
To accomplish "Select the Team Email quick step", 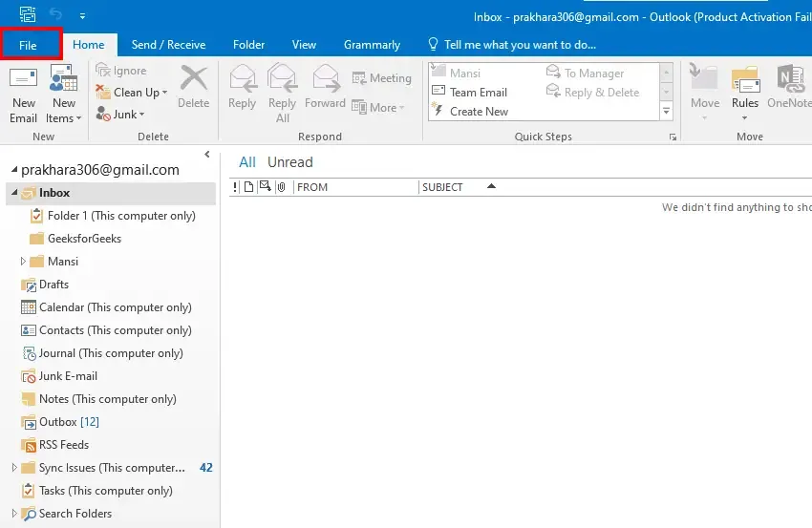I will click(470, 93).
